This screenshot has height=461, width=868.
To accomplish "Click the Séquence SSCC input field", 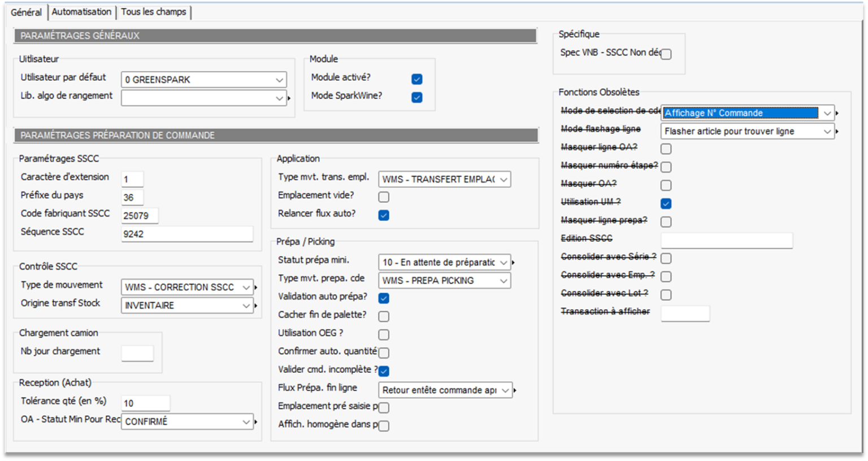I will click(187, 234).
